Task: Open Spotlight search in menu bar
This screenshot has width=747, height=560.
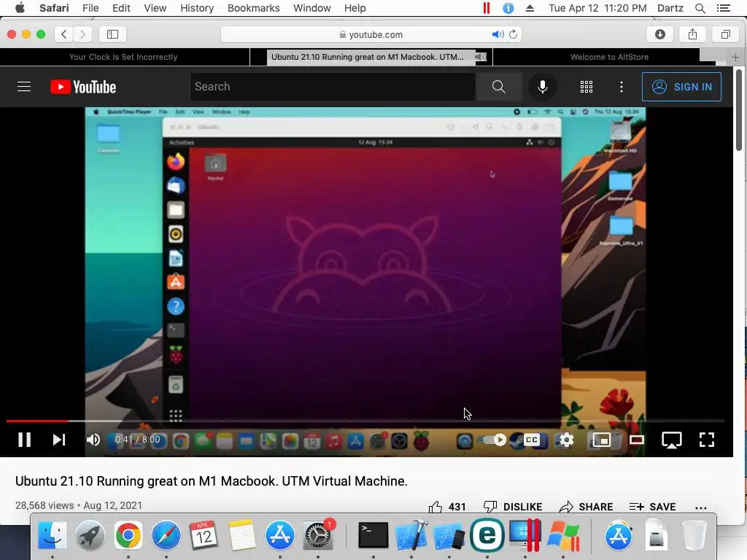Action: [x=700, y=8]
